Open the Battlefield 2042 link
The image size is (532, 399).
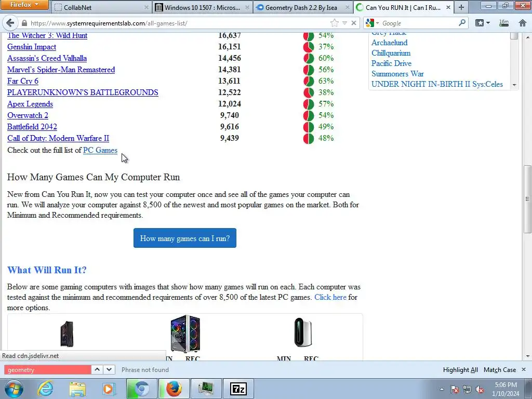[x=32, y=127]
